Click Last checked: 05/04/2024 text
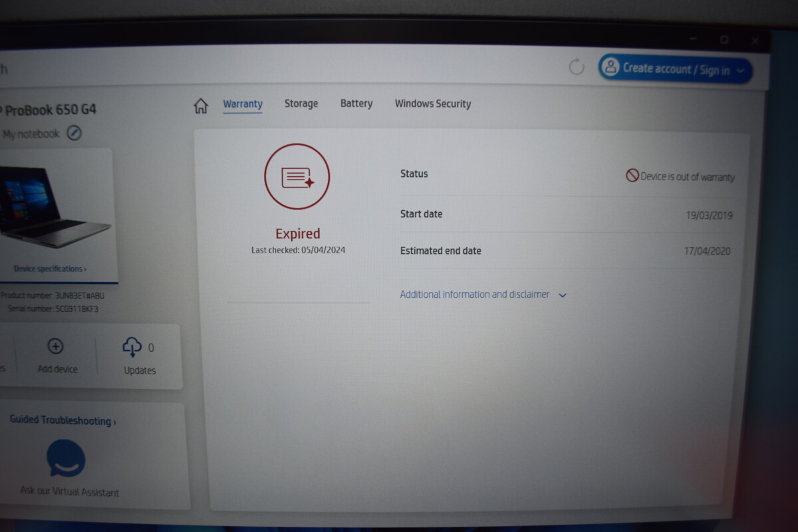The width and height of the screenshot is (798, 532). [x=298, y=250]
